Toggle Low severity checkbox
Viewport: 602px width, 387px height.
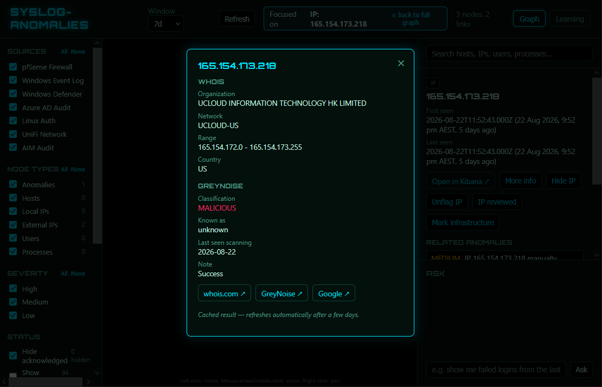click(x=13, y=315)
